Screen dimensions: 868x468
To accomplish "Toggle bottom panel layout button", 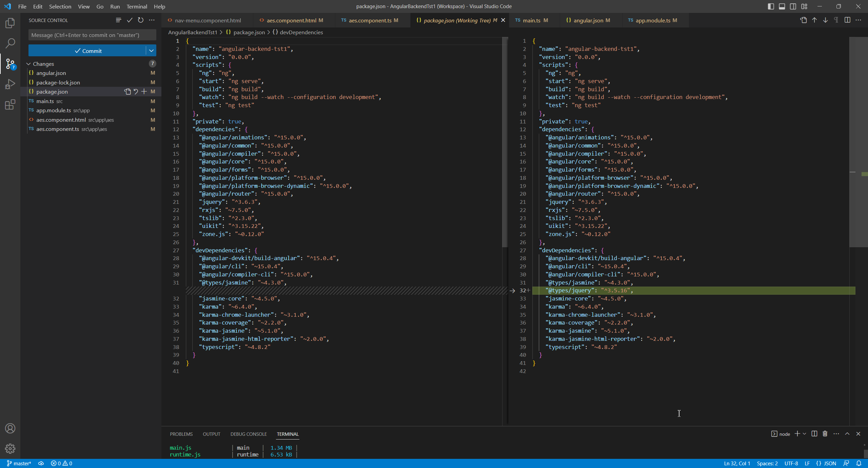I will pos(782,6).
